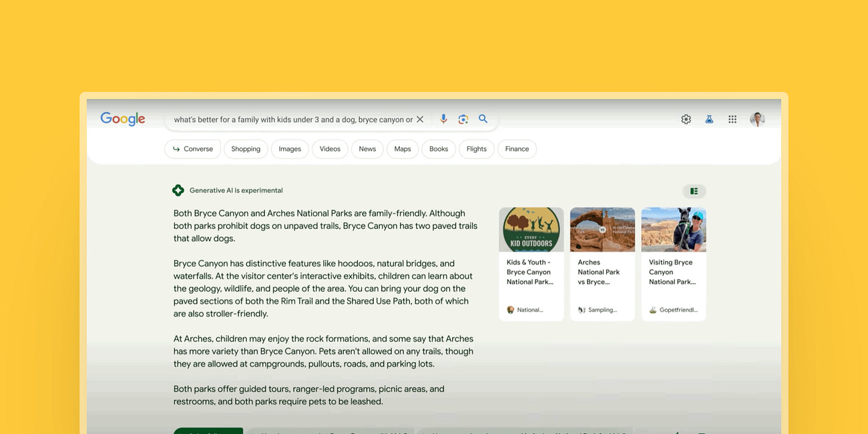Start voice search with microphone icon
868x434 pixels.
point(443,119)
